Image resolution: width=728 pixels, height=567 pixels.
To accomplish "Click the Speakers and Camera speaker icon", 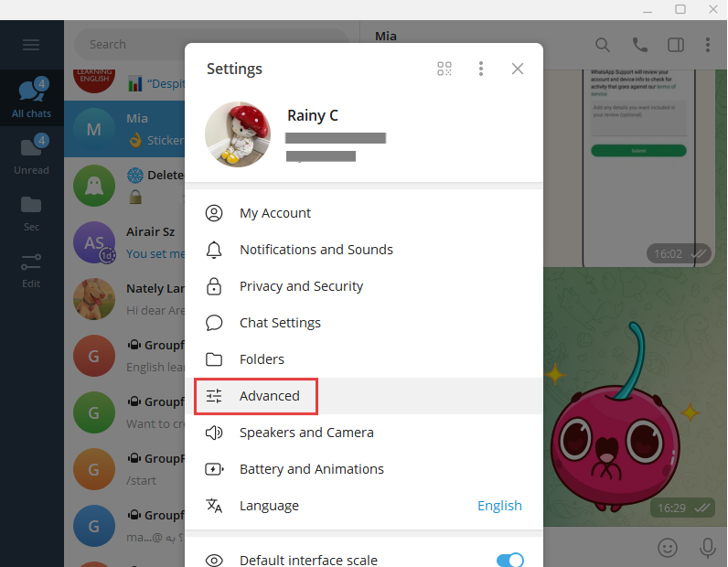I will pyautogui.click(x=214, y=433).
